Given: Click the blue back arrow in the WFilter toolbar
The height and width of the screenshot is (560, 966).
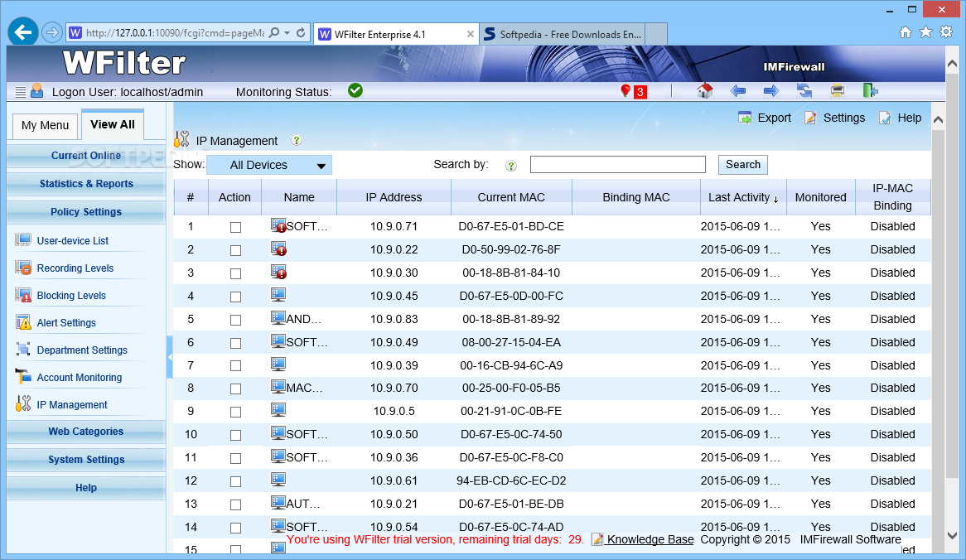Looking at the screenshot, I should (x=737, y=91).
